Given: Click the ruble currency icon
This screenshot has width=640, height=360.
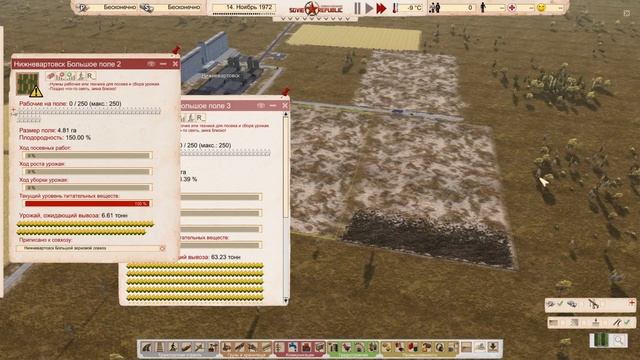Looking at the screenshot, I should 83,7.
